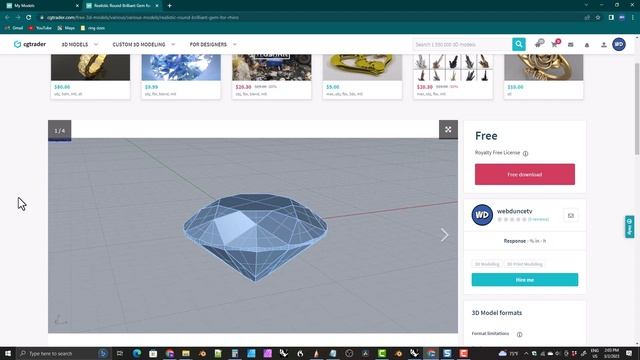Click the Free download button
Image resolution: width=640 pixels, height=360 pixels.
[524, 174]
